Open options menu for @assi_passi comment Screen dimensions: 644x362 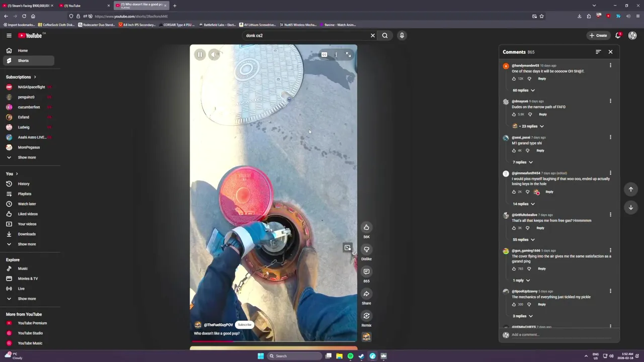click(x=610, y=137)
